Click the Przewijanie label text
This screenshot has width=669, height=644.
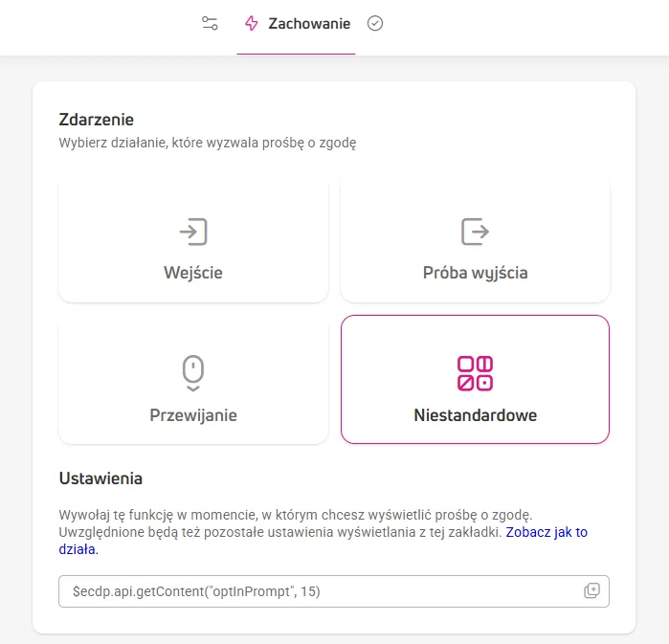tap(193, 415)
